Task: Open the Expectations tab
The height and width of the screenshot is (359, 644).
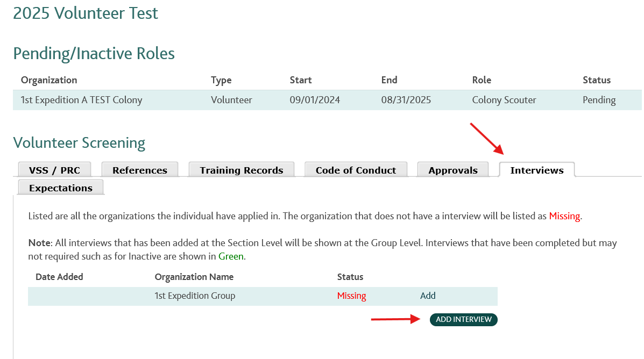Action: coord(61,188)
